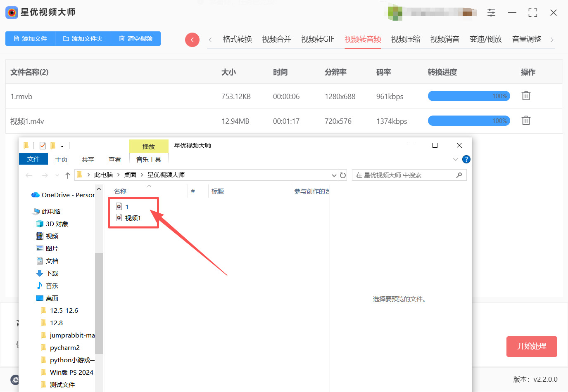
Task: Click the search magnifier in Explorer search box
Action: coord(459,175)
